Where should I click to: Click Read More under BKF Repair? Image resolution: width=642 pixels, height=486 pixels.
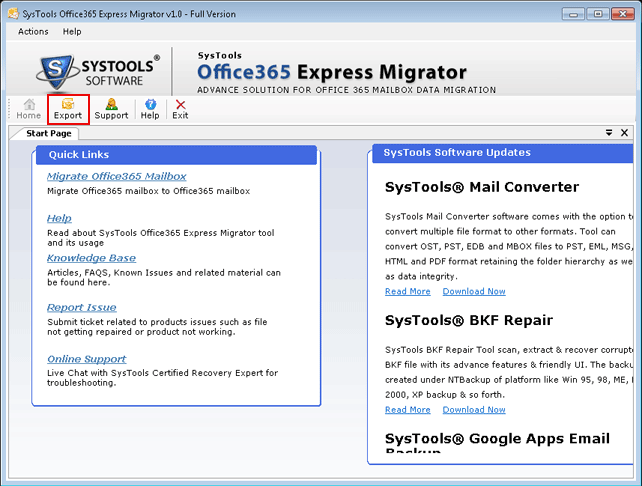(x=408, y=410)
